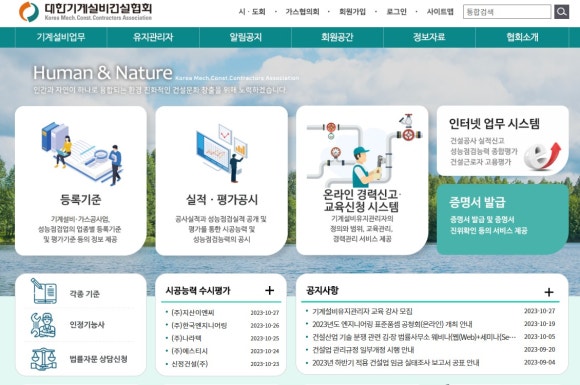Click the 인정기능사 worker wrench icon
Screen dimensions: 580x385
(43, 325)
